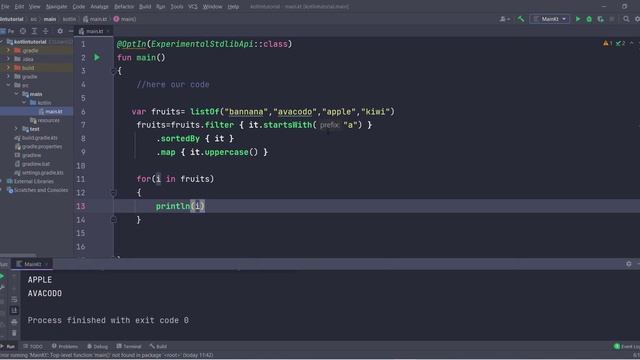The width and height of the screenshot is (640, 360).
Task: Open Run tool window tab at bottom
Action: pos(8,347)
